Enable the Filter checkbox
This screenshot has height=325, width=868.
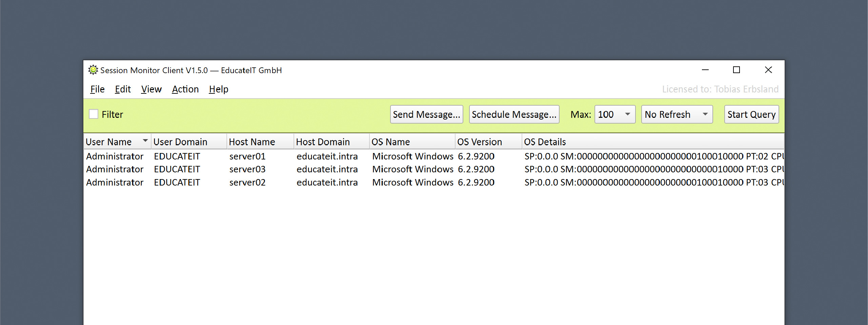pos(94,114)
